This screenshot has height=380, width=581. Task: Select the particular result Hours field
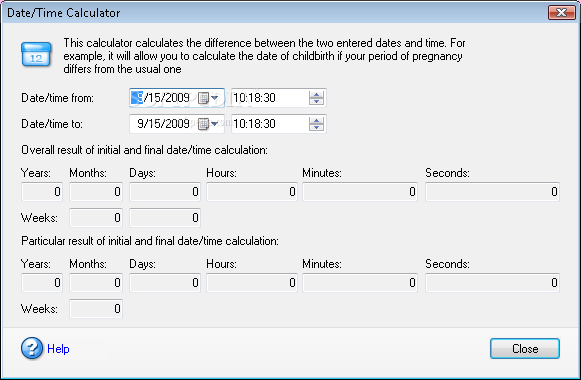coord(252,283)
